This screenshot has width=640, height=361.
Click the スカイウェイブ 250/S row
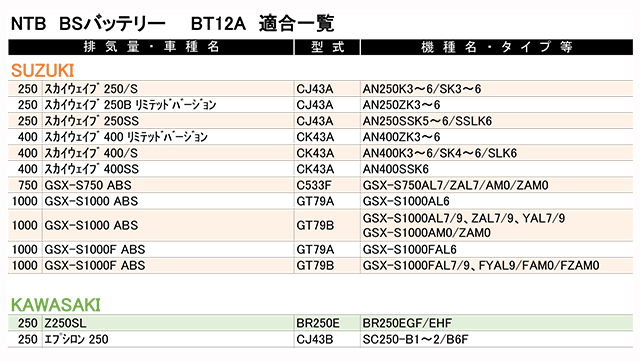coord(320,89)
